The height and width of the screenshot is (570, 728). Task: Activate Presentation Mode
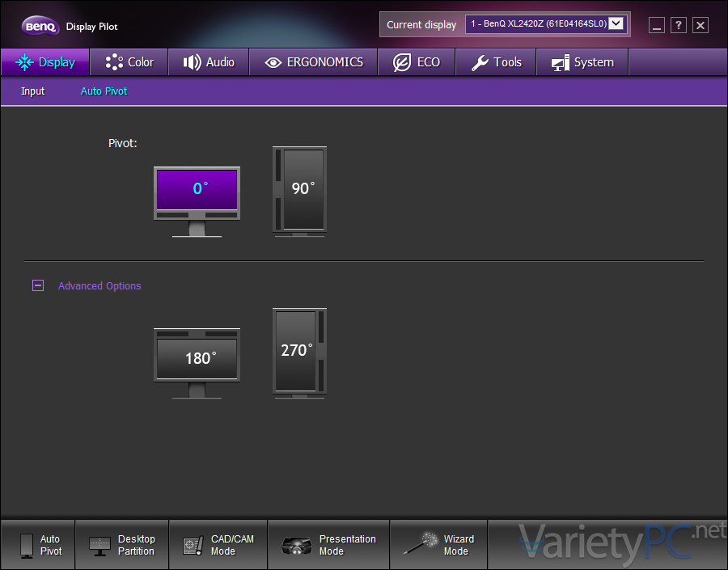328,544
